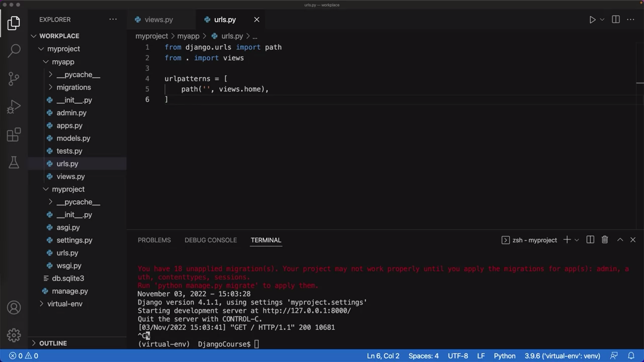Open the notifications bell in status bar
Viewport: 644px width, 362px height.
631,356
